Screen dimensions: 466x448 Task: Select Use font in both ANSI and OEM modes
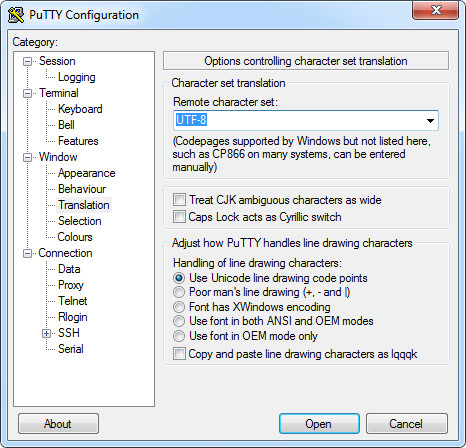click(x=179, y=321)
